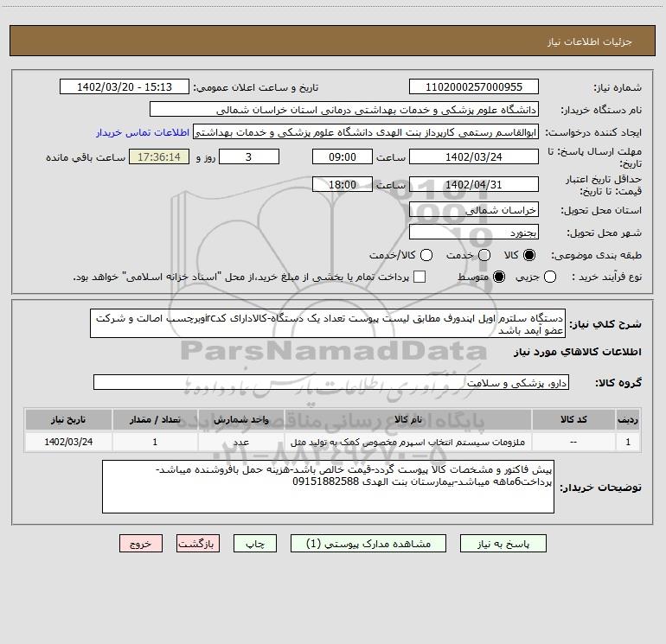The height and width of the screenshot is (644, 666).
Task: Click item name cell ملزومات سیستم انتخاب اسپرم
Action: pyautogui.click(x=407, y=443)
